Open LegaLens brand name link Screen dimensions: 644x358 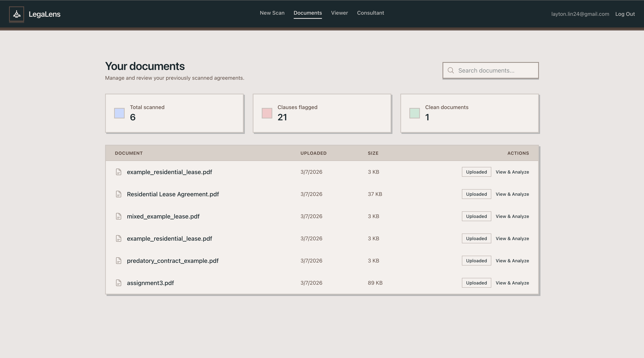44,14
